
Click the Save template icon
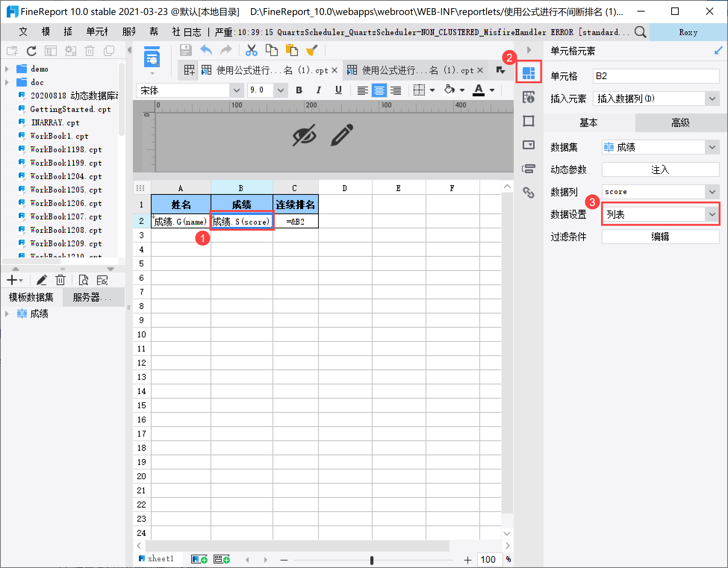[x=186, y=50]
